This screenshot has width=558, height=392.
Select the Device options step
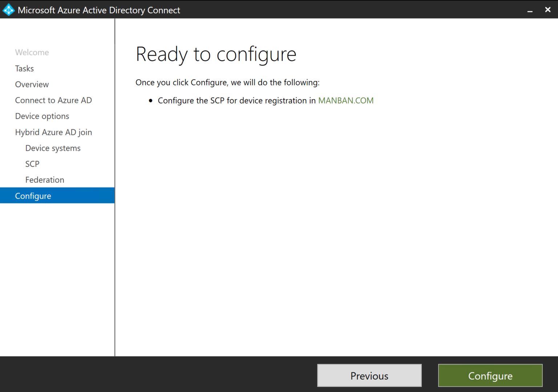click(42, 116)
